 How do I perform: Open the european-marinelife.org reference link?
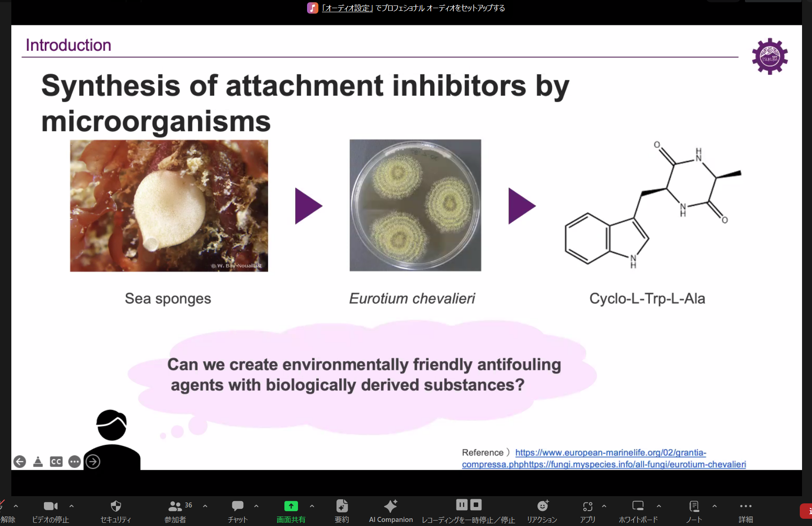tap(610, 453)
